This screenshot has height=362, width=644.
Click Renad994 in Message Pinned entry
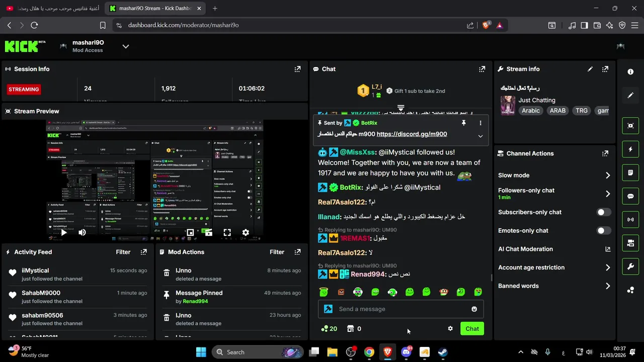(195, 301)
